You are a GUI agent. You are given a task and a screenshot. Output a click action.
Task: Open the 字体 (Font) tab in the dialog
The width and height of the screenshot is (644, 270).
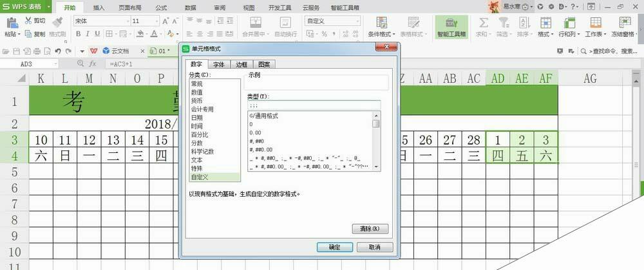[220, 64]
